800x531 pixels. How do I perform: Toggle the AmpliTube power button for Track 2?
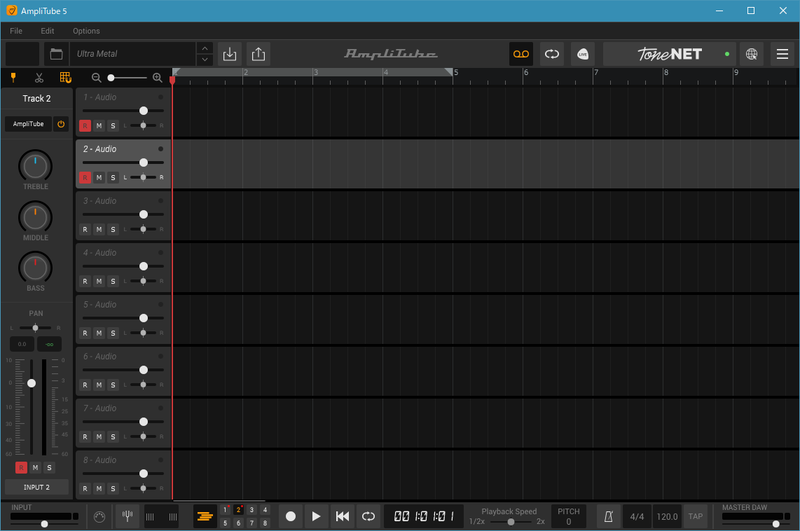tap(61, 124)
